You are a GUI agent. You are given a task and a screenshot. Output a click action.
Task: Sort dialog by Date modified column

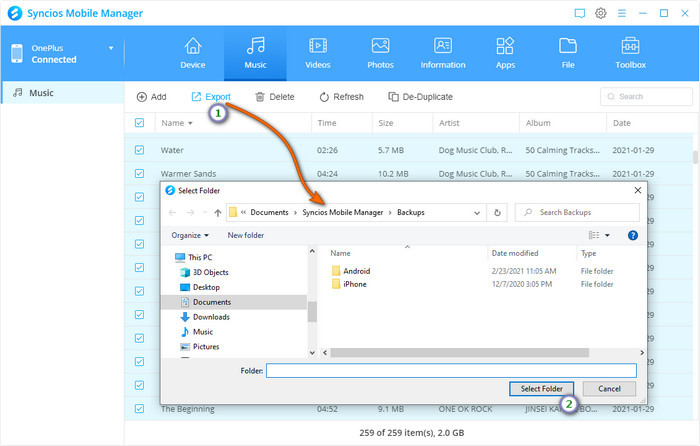pyautogui.click(x=515, y=253)
